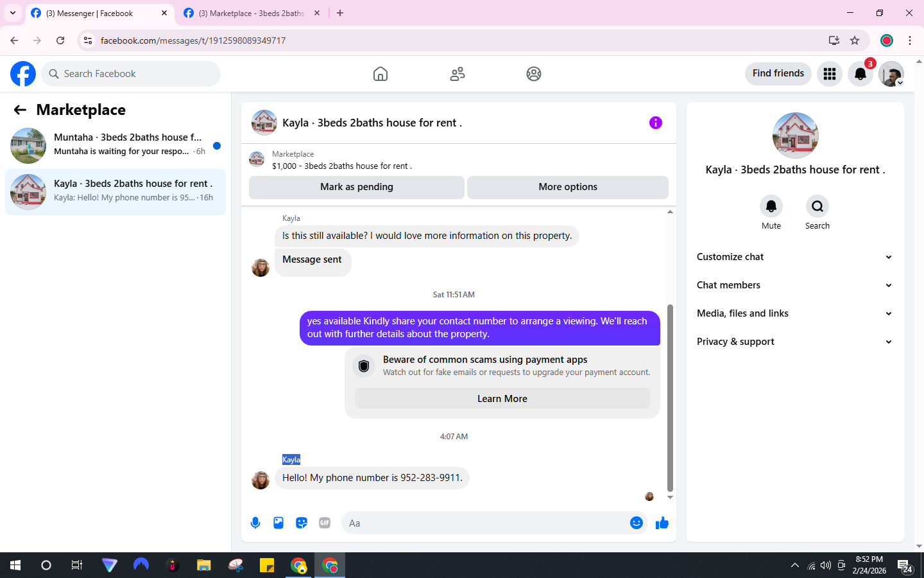
Task: Choose a sticker
Action: coord(302,523)
